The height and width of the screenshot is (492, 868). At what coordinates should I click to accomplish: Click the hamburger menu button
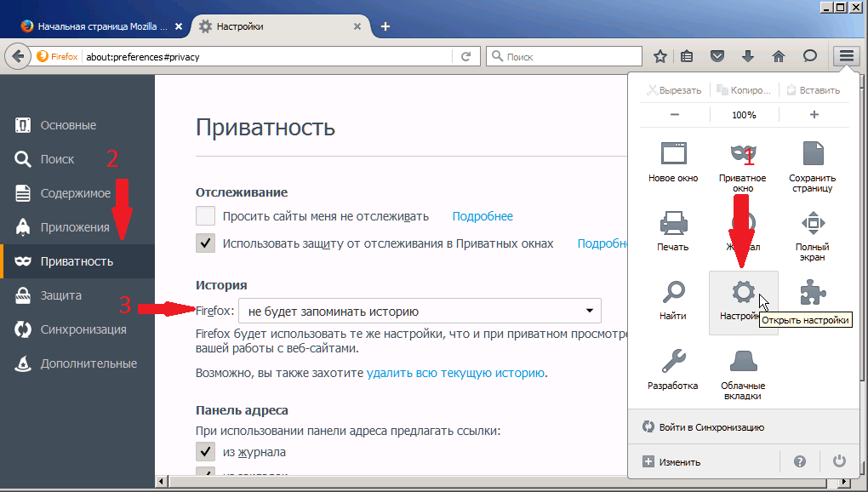click(846, 56)
